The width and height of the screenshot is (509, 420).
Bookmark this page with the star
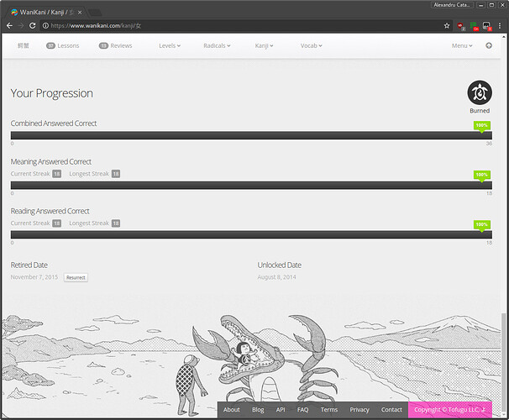point(447,26)
